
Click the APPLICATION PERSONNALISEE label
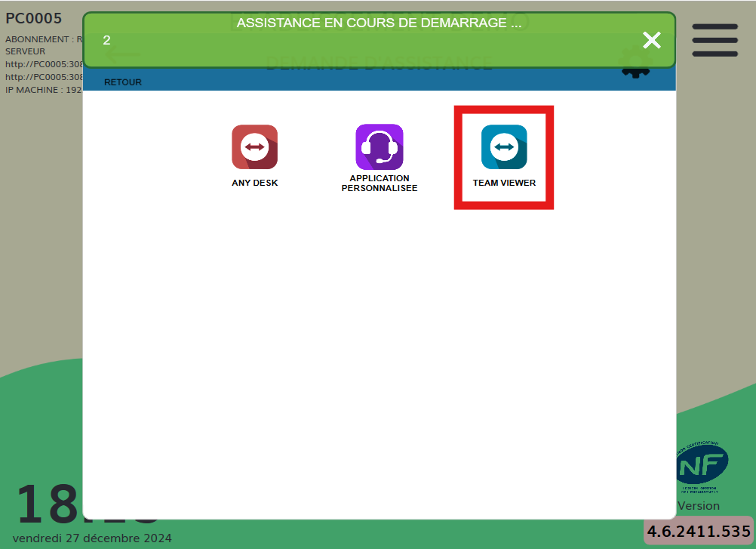[x=380, y=184]
